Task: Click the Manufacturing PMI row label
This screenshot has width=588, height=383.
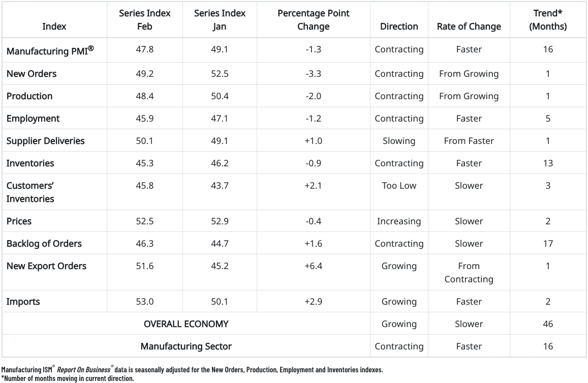Action: 50,50
